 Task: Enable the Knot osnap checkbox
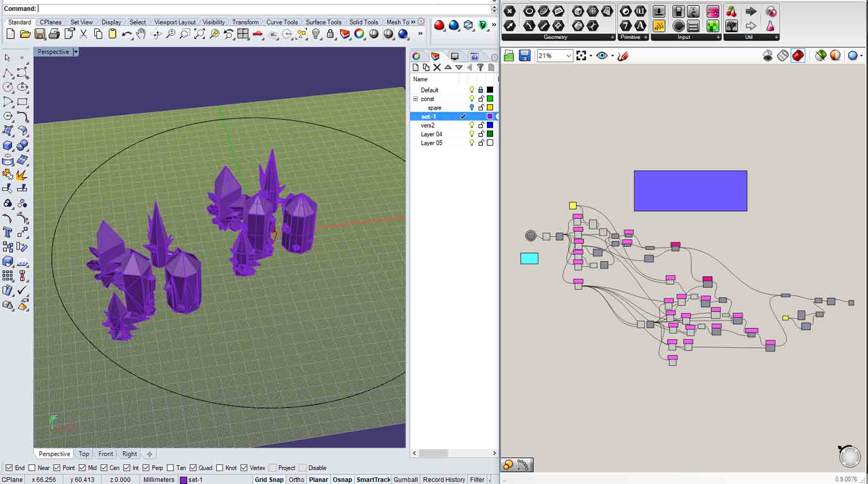click(x=219, y=468)
